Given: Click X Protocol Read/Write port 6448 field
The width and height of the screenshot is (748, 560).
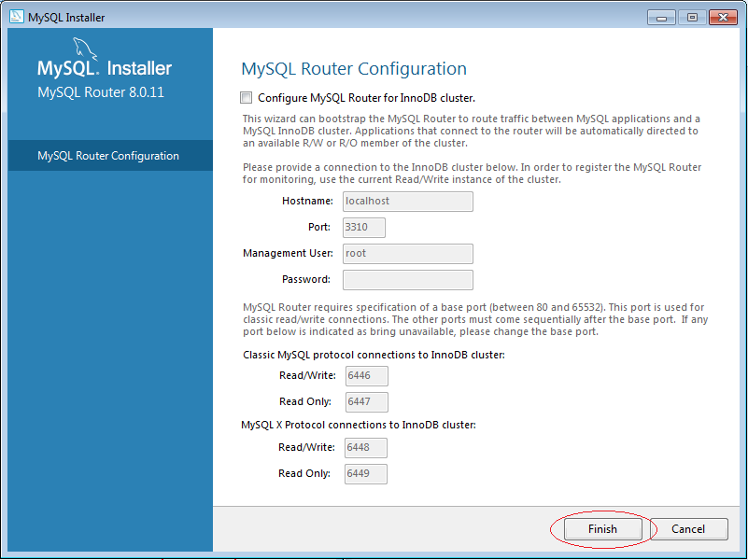Looking at the screenshot, I should pos(366,447).
